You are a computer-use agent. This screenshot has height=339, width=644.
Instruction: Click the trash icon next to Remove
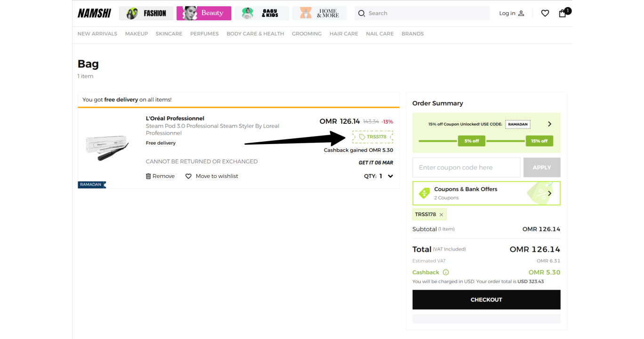[148, 176]
